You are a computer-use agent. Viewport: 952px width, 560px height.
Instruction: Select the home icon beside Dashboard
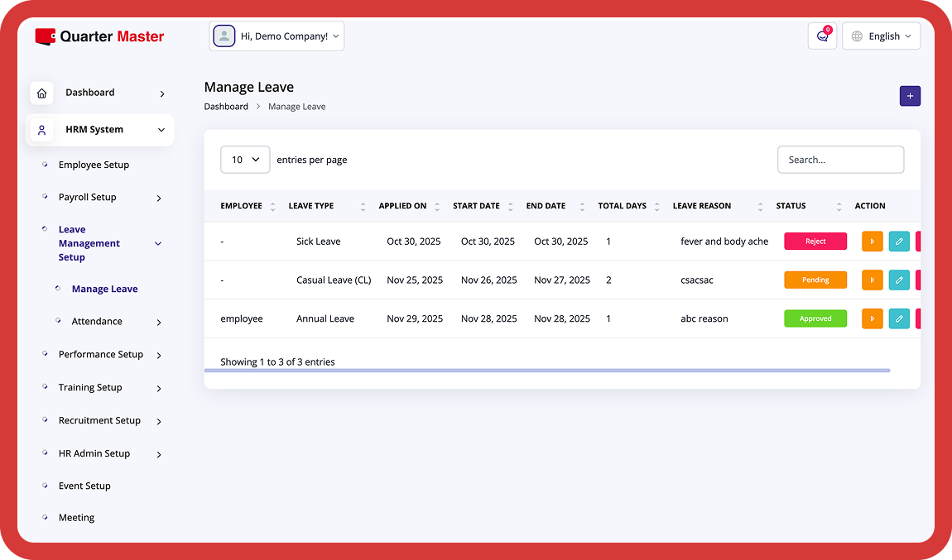41,93
